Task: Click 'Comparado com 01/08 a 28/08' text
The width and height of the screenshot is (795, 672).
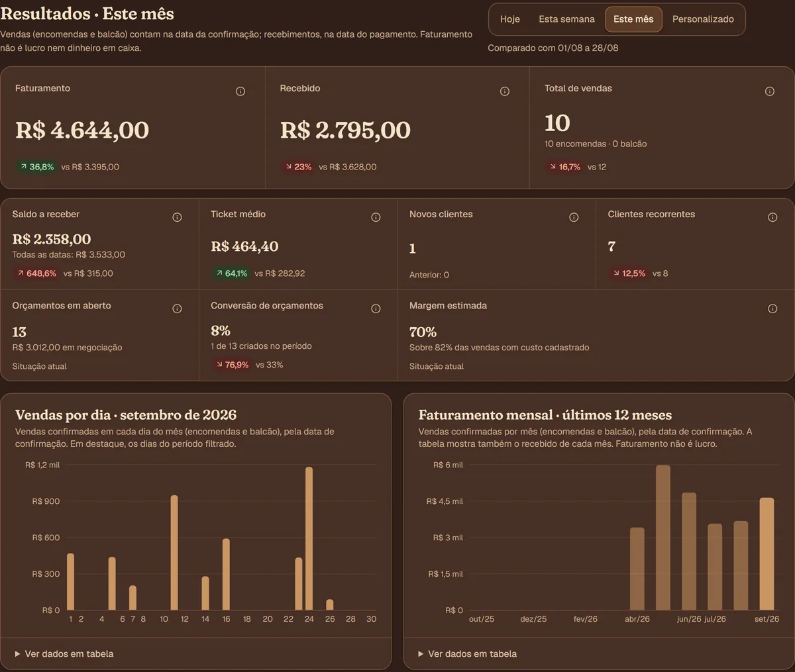Action: point(553,48)
